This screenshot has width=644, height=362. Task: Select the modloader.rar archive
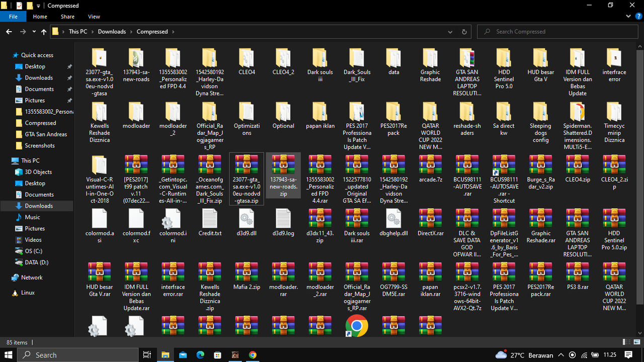coord(283,281)
